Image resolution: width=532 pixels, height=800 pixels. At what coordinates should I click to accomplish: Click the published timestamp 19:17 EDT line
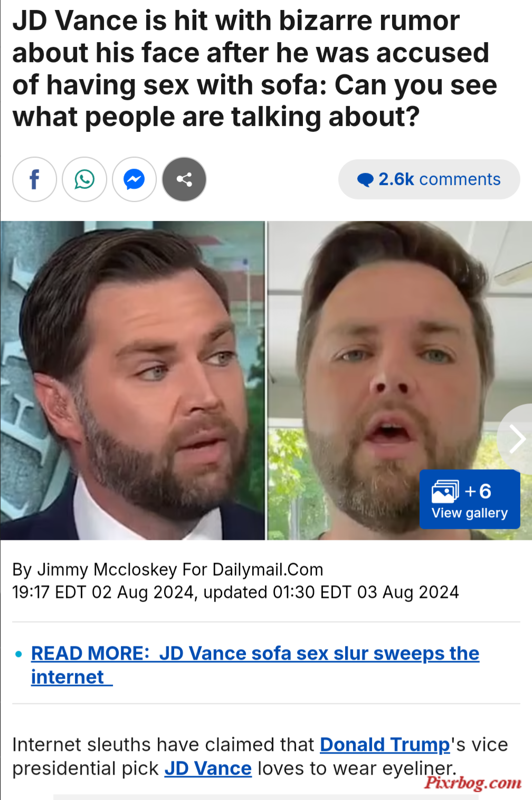tap(235, 592)
